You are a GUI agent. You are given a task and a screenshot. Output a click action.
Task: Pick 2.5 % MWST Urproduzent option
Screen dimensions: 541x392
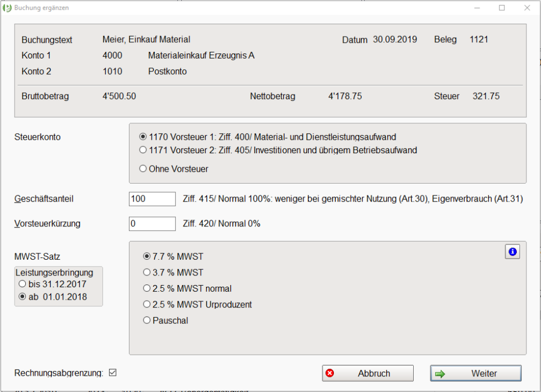point(147,304)
